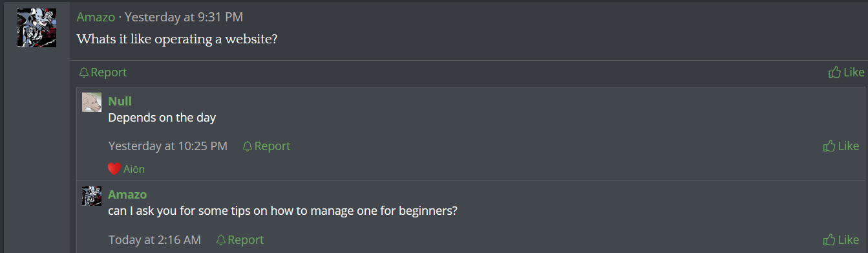Open the Yesterday at 10:25 PM timestamp

point(168,146)
